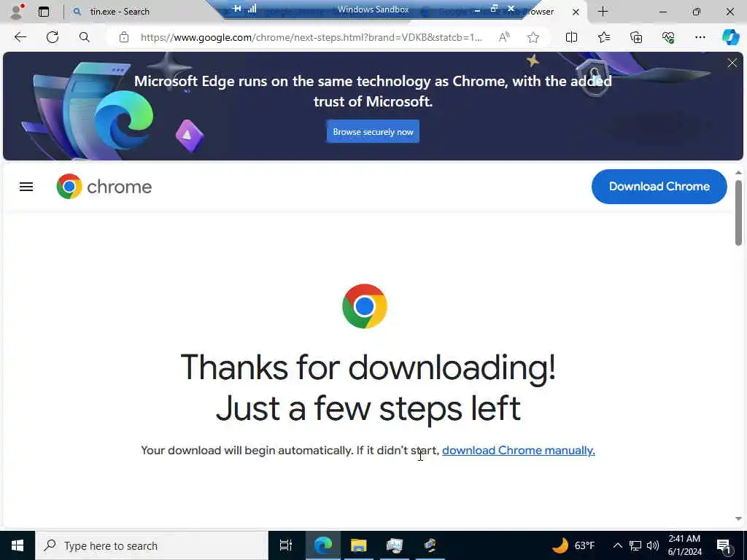This screenshot has height=560, width=747.
Task: Add this page to favorites with the star icon
Action: (x=533, y=37)
